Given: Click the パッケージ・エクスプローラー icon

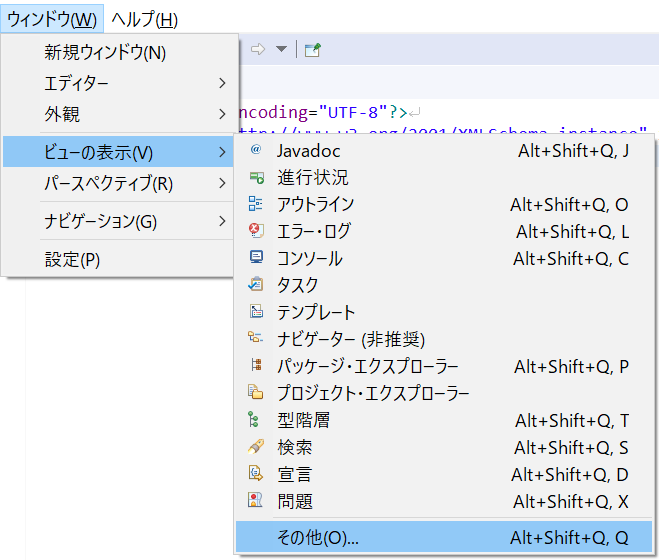Looking at the screenshot, I should 256,365.
